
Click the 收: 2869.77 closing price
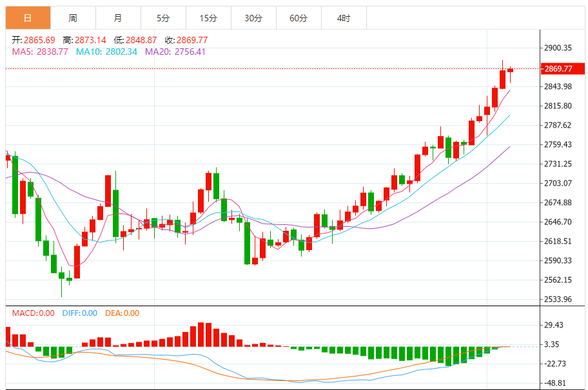pyautogui.click(x=186, y=40)
